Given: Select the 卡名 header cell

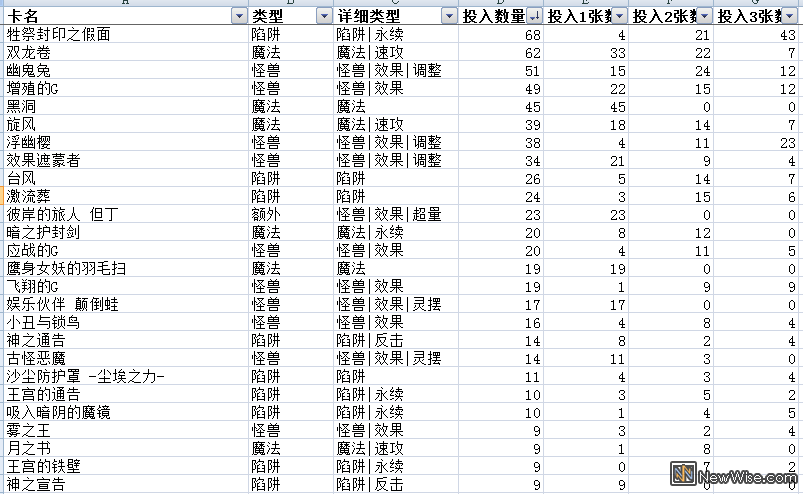Looking at the screenshot, I should (126, 16).
